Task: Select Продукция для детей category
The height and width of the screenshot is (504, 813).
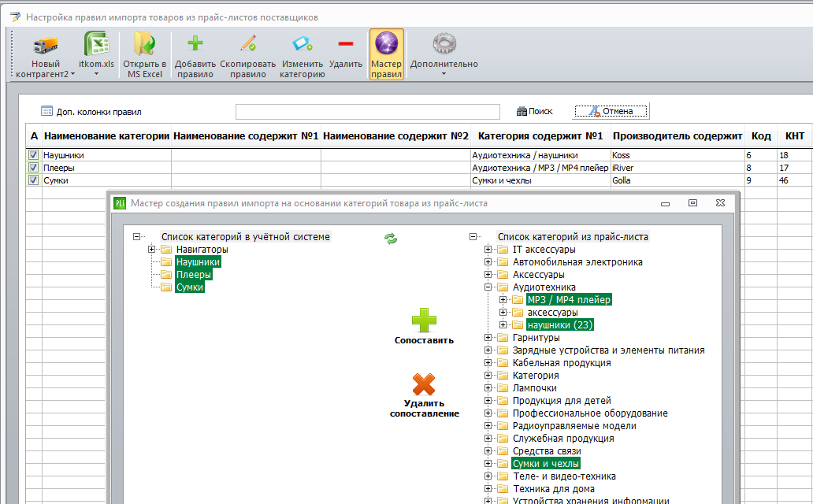Action: [562, 400]
